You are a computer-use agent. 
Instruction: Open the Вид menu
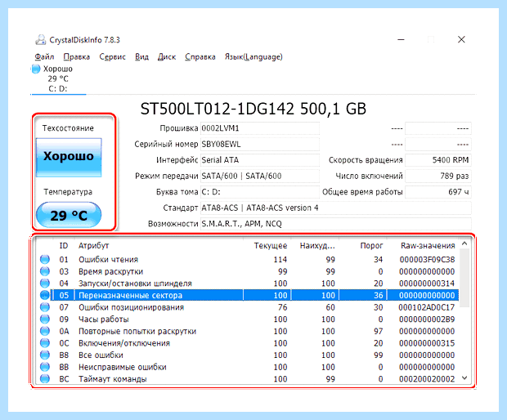tap(141, 57)
